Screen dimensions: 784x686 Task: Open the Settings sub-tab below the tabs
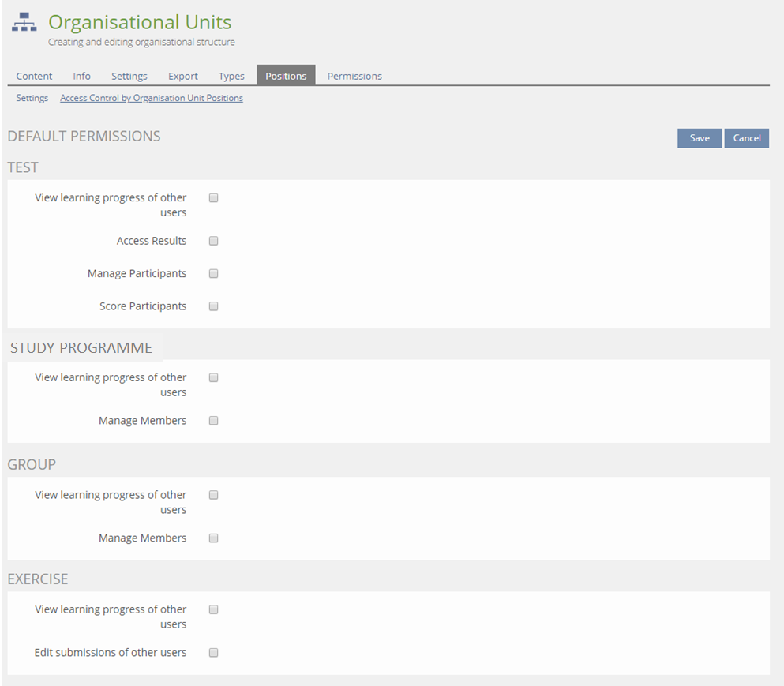pyautogui.click(x=32, y=98)
